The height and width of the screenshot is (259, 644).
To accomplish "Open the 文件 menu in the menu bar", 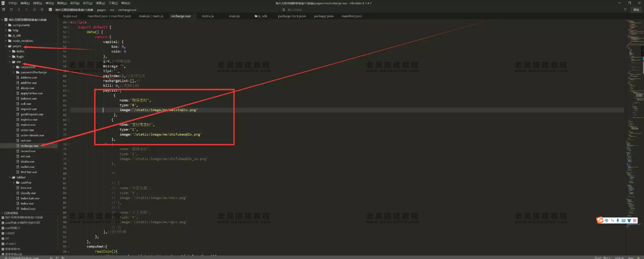I will click(x=13, y=3).
